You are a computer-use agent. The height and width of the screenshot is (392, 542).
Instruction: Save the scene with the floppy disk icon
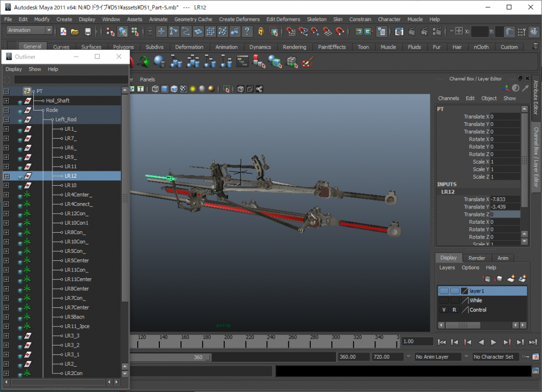coord(88,32)
